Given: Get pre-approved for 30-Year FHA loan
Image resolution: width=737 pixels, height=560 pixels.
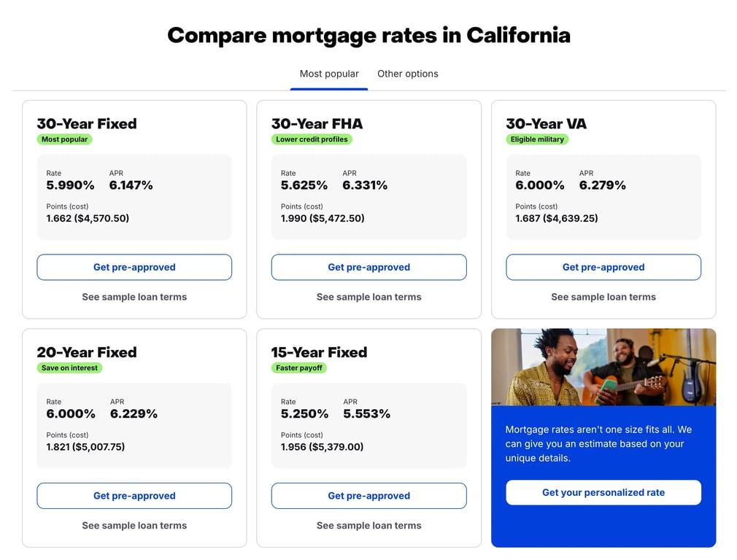Looking at the screenshot, I should tap(368, 268).
